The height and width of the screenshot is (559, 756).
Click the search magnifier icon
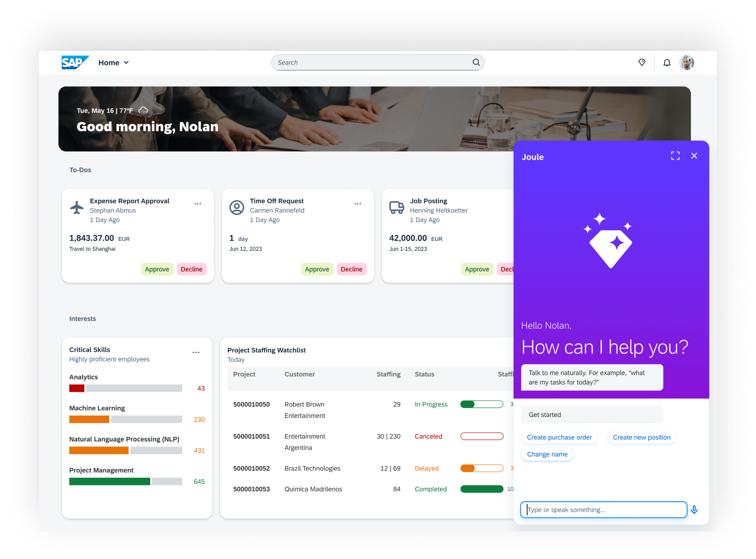(476, 62)
